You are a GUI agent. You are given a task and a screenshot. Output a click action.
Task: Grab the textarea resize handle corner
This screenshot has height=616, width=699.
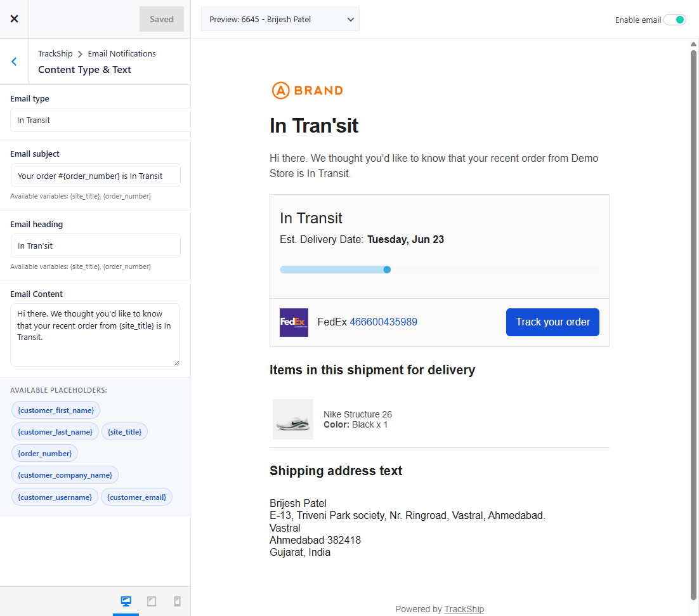pyautogui.click(x=176, y=363)
